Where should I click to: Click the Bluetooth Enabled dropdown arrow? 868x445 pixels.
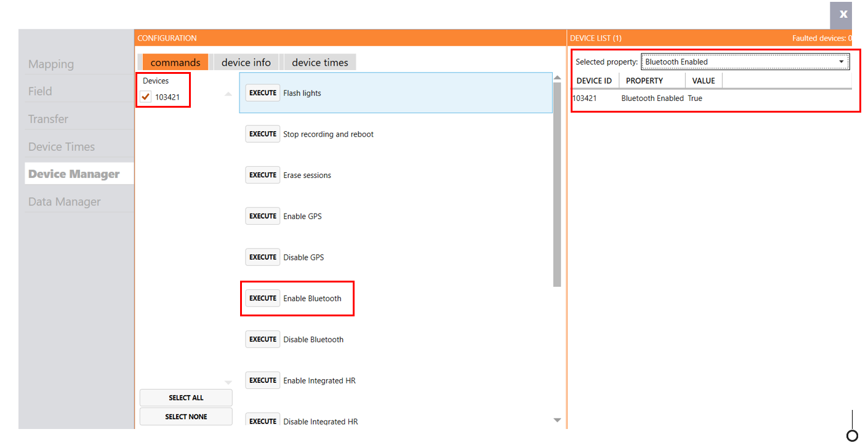842,62
